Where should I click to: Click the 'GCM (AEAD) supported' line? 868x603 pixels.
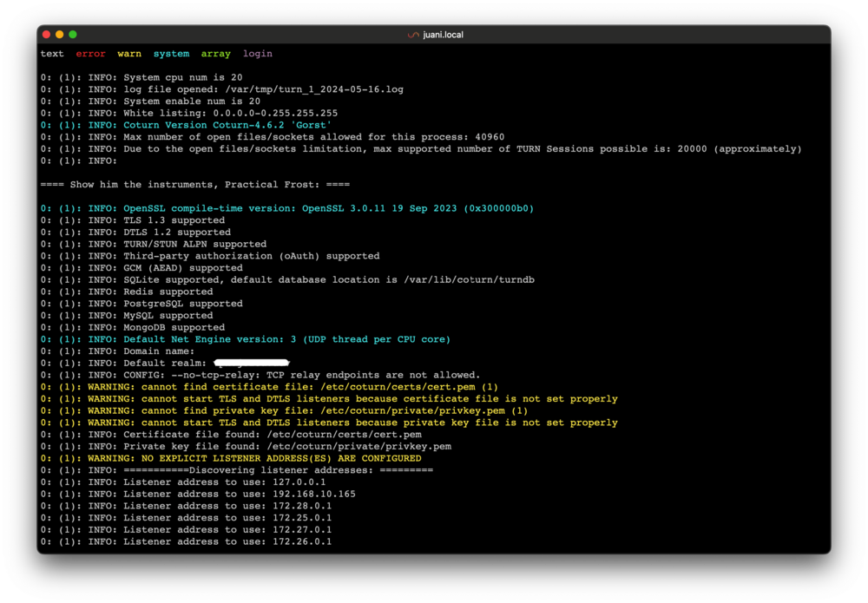(x=141, y=268)
